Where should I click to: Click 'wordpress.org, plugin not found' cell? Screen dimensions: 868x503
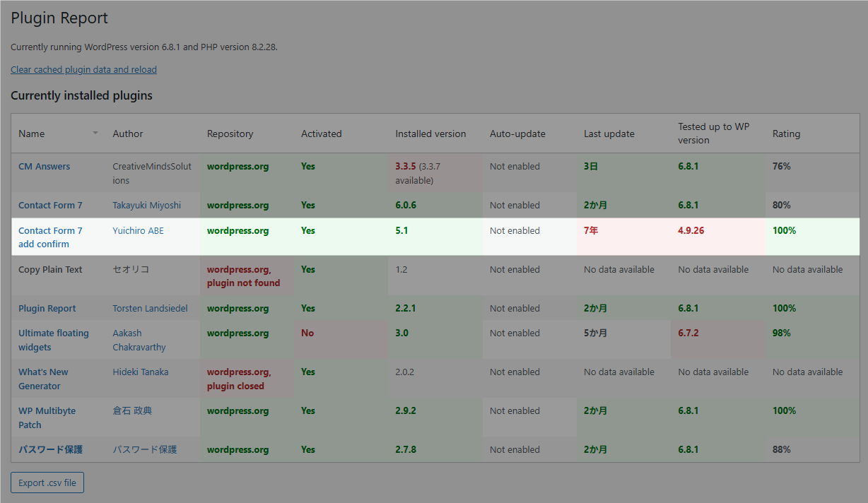247,276
